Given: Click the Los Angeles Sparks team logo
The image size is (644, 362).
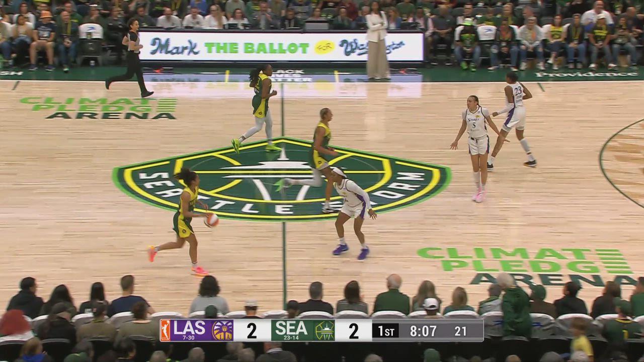Looking at the screenshot, I should click(222, 330).
